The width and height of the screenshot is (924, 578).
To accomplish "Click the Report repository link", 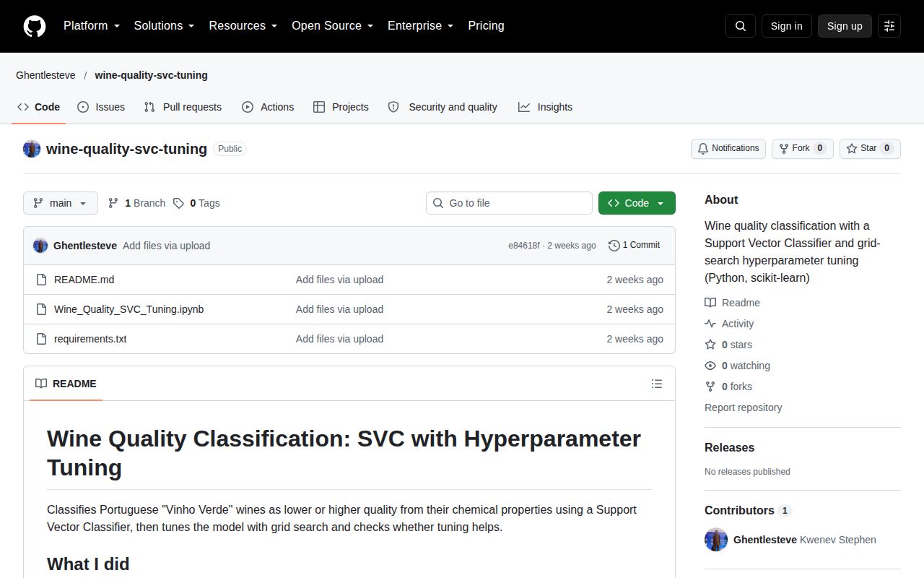I will pyautogui.click(x=744, y=407).
